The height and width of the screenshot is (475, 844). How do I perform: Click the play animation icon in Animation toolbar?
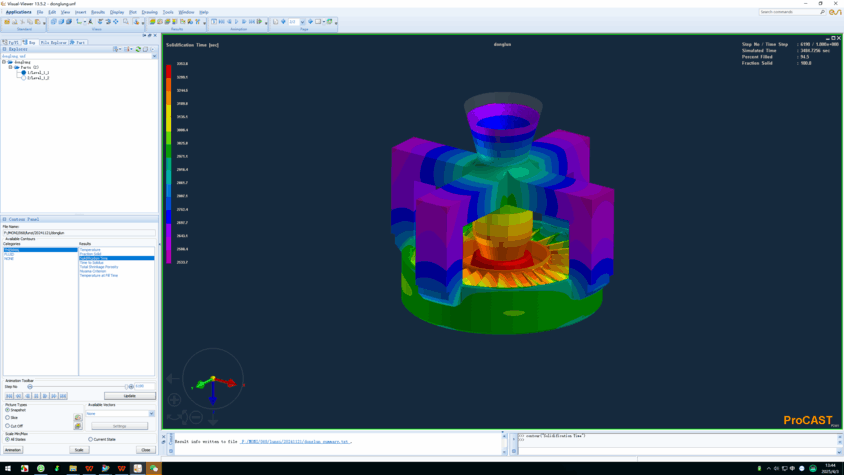click(x=236, y=22)
